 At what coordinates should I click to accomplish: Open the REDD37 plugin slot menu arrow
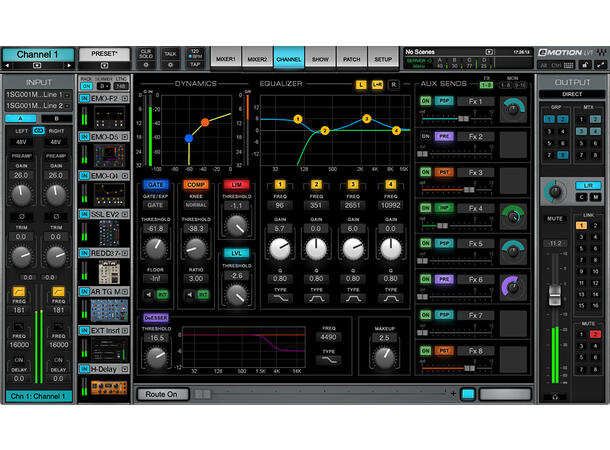coord(124,253)
